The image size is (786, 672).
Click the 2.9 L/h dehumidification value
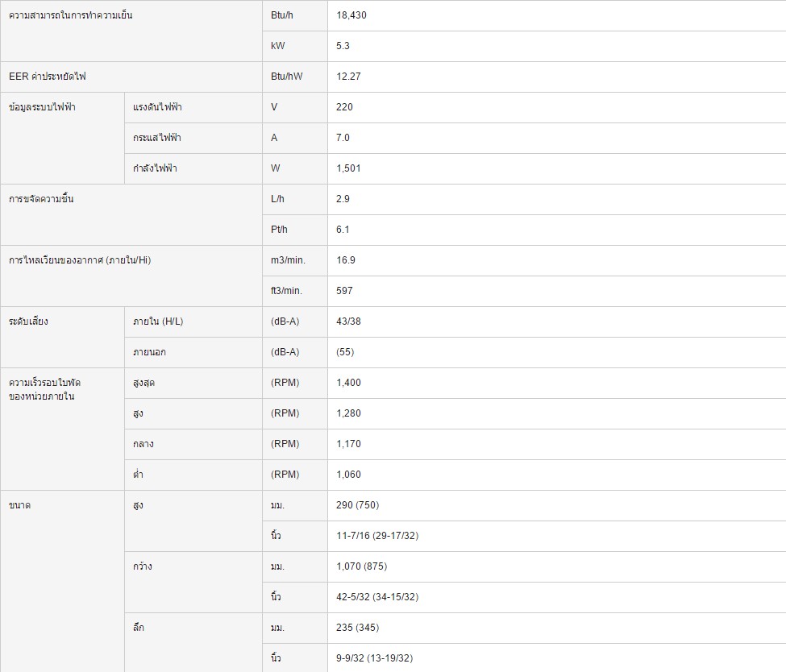343,198
